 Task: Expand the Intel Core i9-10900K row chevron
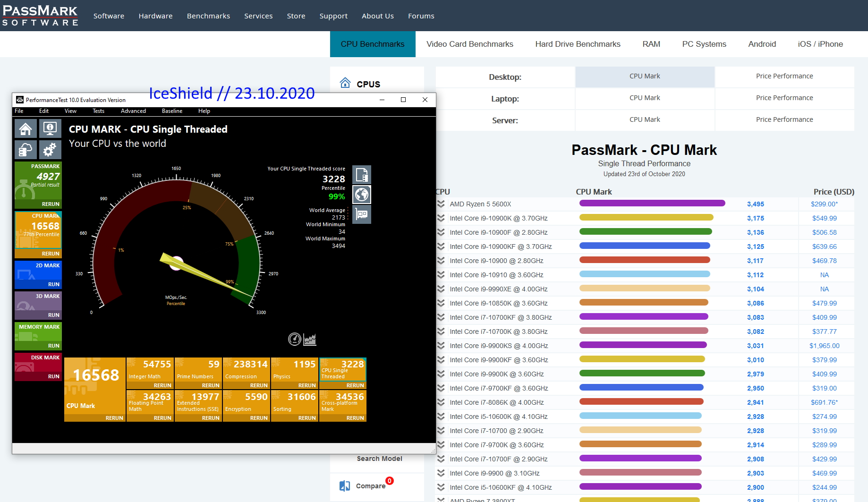(441, 218)
